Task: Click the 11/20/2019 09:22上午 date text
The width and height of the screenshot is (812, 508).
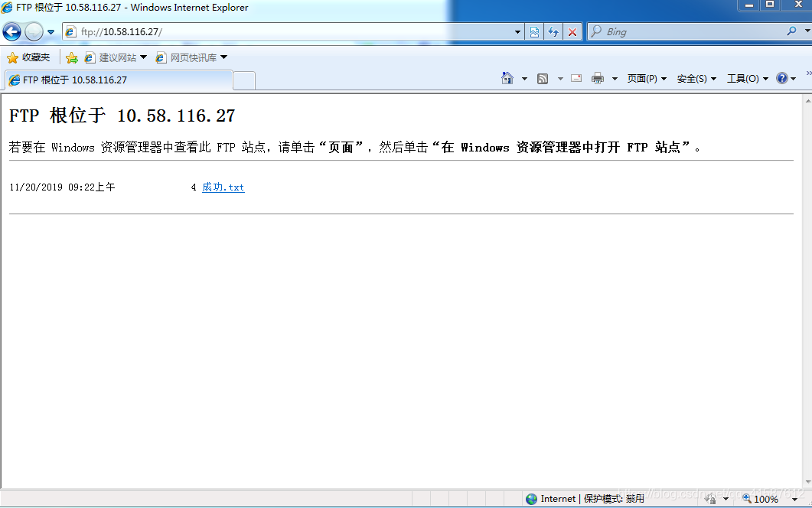Action: (x=62, y=187)
